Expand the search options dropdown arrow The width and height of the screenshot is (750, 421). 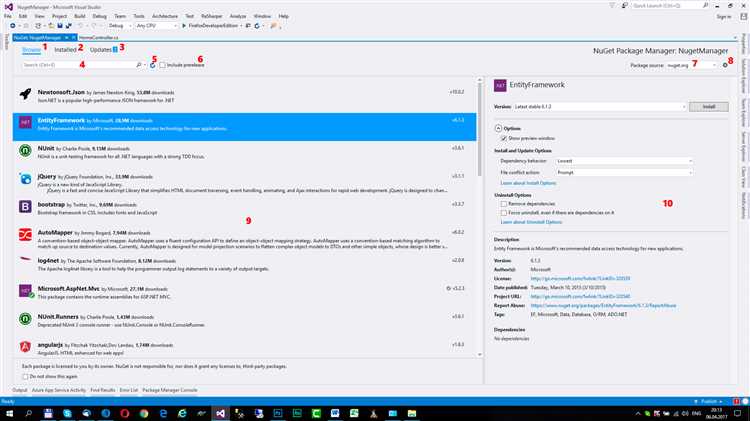pyautogui.click(x=145, y=65)
